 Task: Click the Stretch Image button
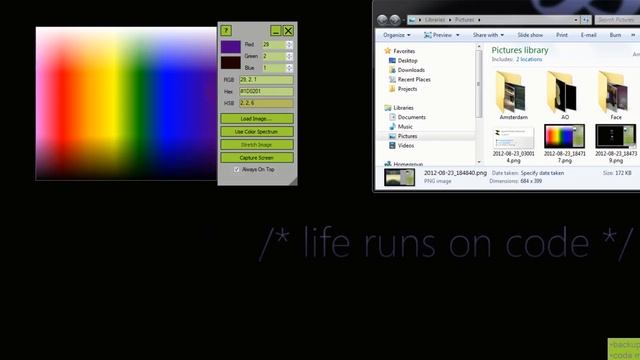pyautogui.click(x=257, y=145)
